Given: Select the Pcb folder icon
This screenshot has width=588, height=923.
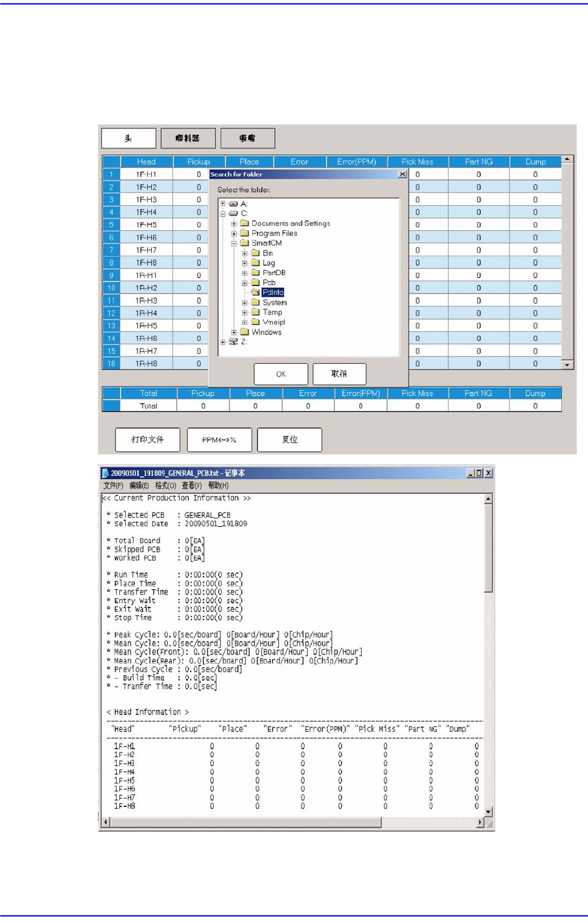Looking at the screenshot, I should [x=255, y=283].
